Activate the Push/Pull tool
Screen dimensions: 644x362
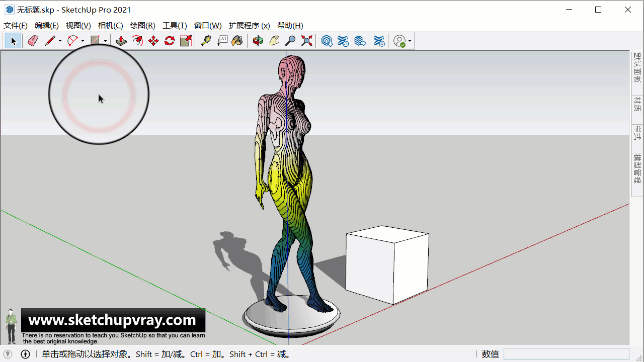[121, 41]
